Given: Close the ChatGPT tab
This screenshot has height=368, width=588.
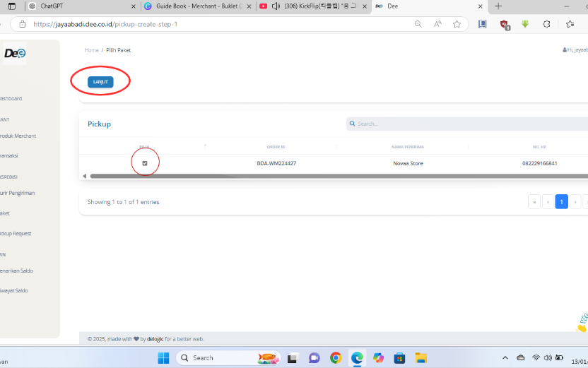Looking at the screenshot, I should click(134, 6).
